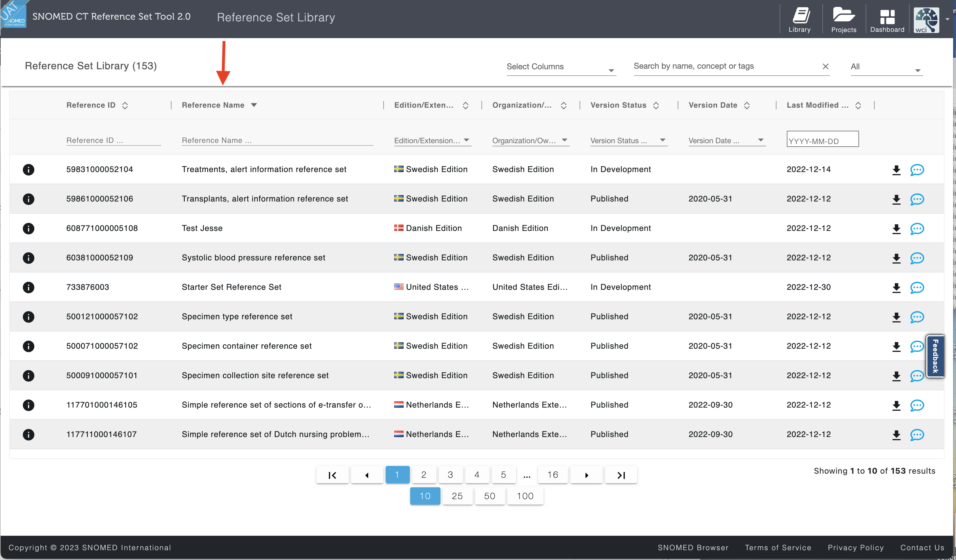Open Terms of Service footer link
956x560 pixels.
coord(778,548)
